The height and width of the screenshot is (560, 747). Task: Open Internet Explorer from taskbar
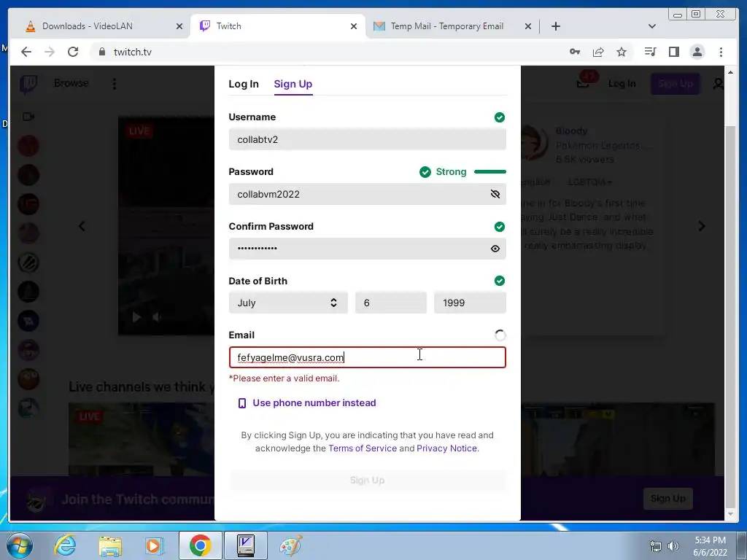[65, 545]
